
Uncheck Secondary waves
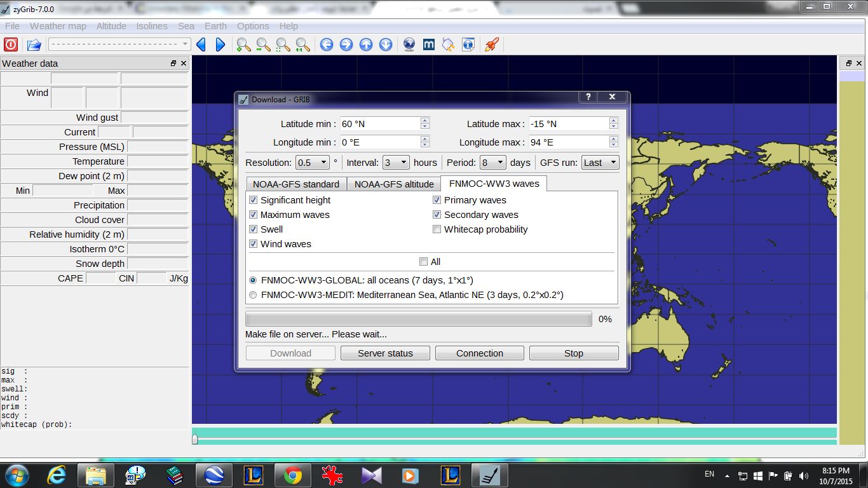pyautogui.click(x=437, y=215)
